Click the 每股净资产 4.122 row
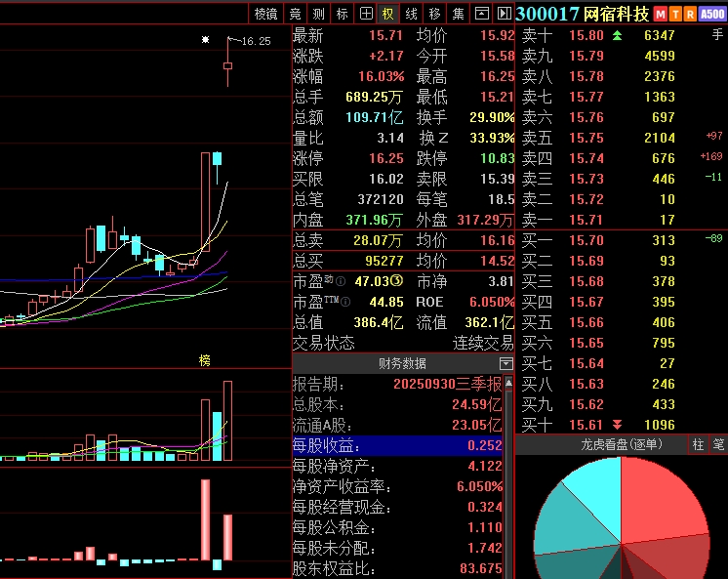Screen dimensions: 728x579 pyautogui.click(x=397, y=466)
